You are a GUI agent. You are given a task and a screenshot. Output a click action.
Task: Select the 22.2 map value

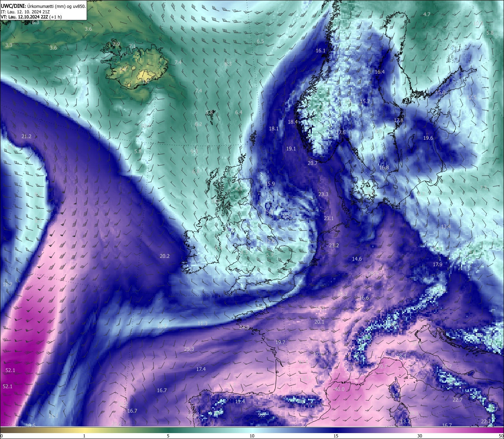pyautogui.click(x=486, y=421)
